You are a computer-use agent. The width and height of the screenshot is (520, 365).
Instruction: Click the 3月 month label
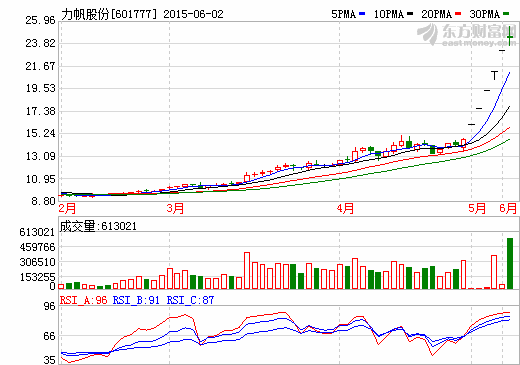pos(175,208)
